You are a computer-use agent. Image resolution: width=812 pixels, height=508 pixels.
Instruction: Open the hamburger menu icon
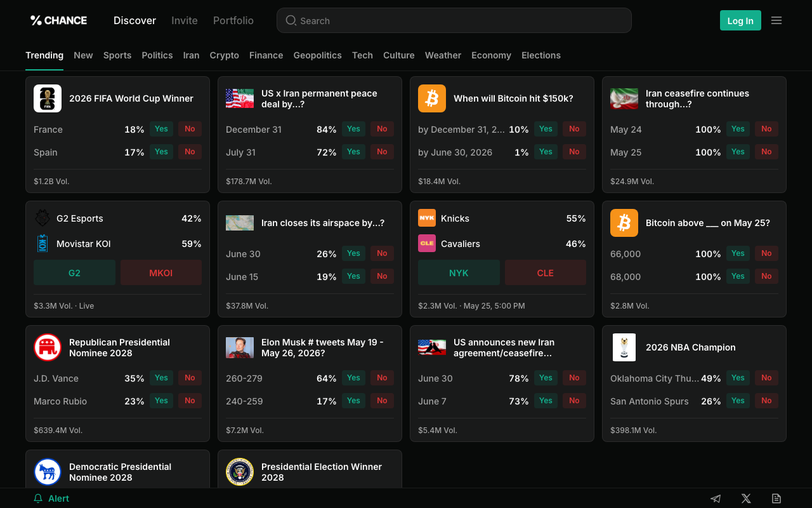tap(776, 20)
